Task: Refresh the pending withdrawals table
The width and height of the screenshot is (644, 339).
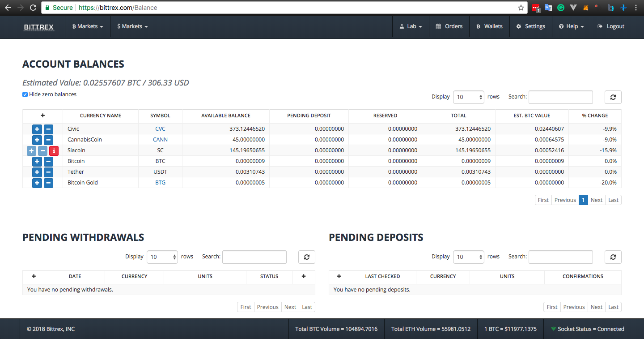Action: point(306,257)
